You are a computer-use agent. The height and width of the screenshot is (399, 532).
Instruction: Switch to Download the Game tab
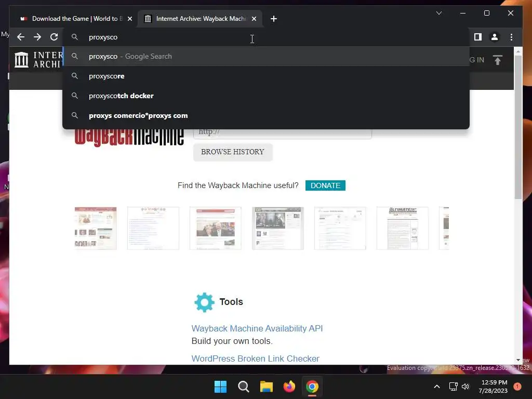75,19
